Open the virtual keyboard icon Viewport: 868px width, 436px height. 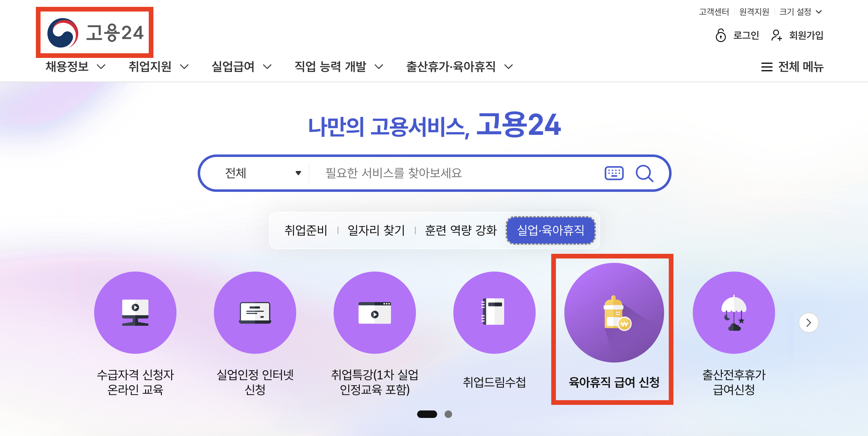pyautogui.click(x=614, y=173)
